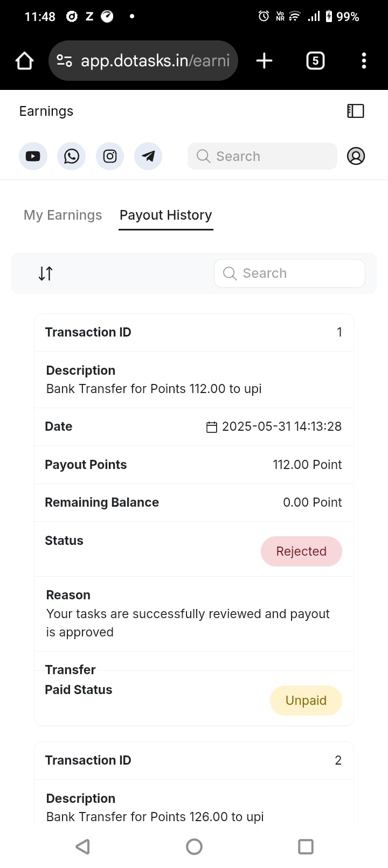Click the top header Search field
Viewport: 388px width, 868px height.
coord(262,156)
